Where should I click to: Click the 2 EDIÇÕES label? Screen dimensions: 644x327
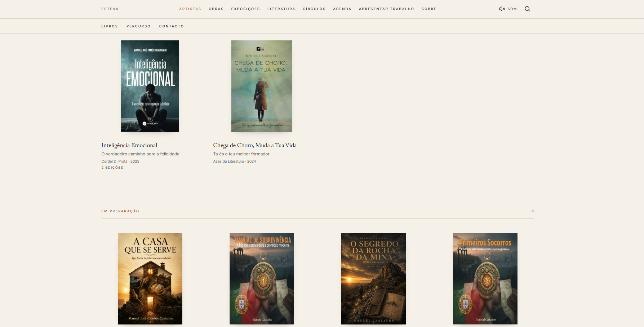pyautogui.click(x=112, y=168)
